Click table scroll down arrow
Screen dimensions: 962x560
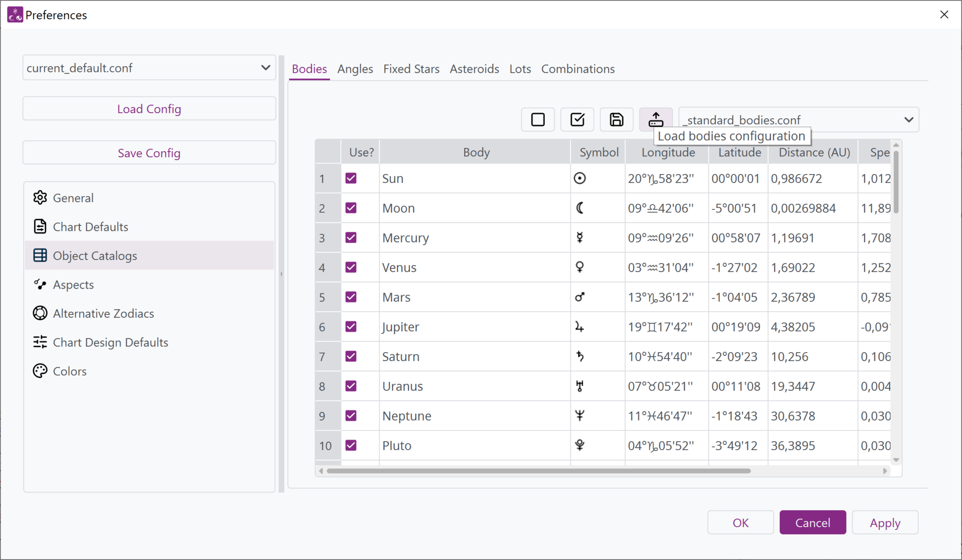click(896, 460)
